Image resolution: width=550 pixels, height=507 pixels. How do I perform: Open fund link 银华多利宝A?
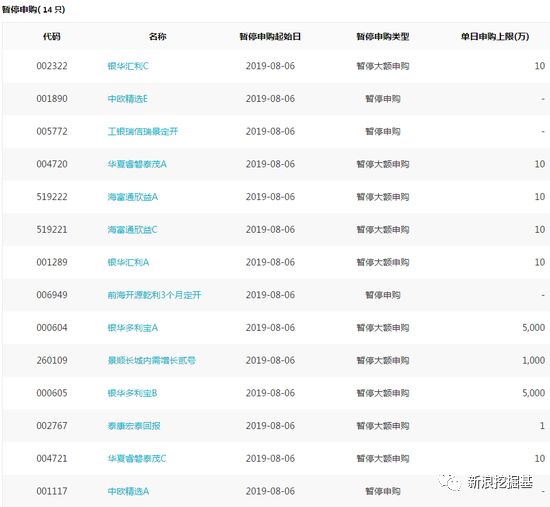coord(133,328)
